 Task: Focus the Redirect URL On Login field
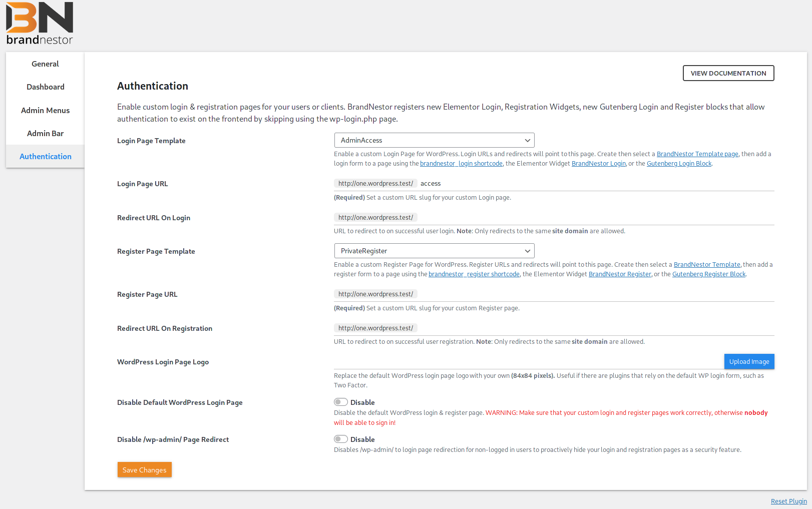596,218
